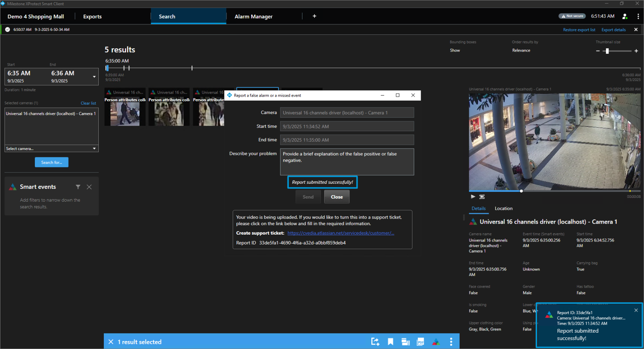
Task: Switch to the Alarm Manager tab
Action: click(x=253, y=17)
